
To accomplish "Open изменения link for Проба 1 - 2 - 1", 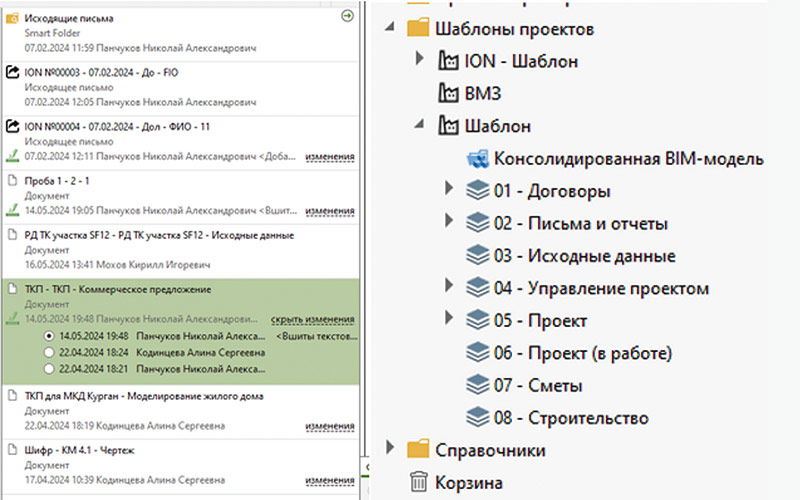I will click(330, 210).
